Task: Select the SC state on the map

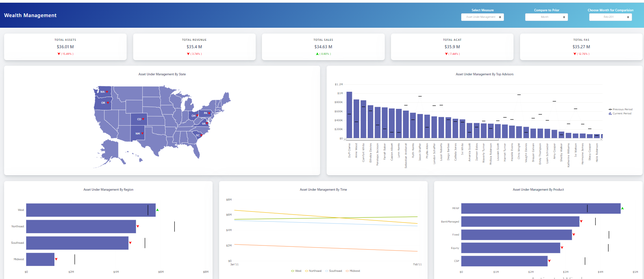Action: click(x=198, y=135)
